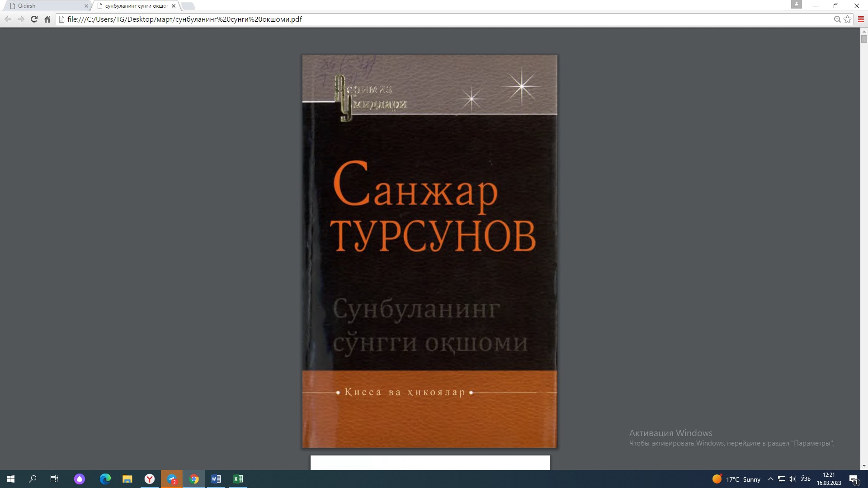Screen dimensions: 868x488
Task: Bookmark this page with the star icon
Action: point(848,19)
